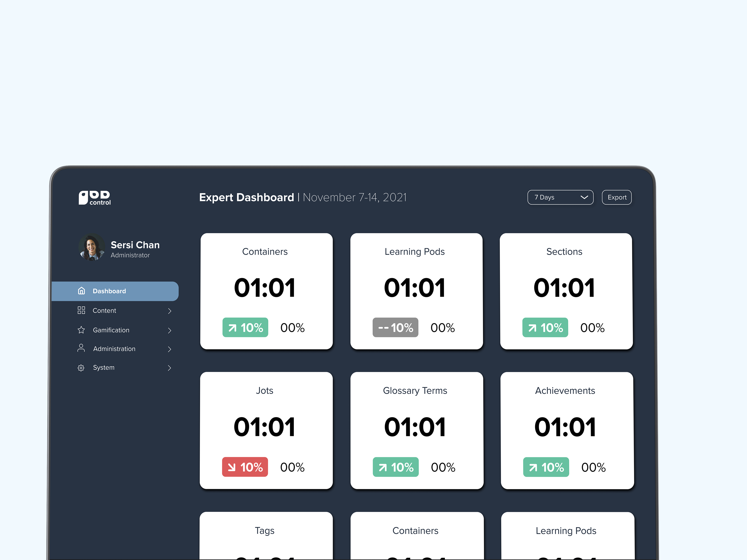Click the Administration person icon
This screenshot has height=560, width=747.
[x=81, y=348]
